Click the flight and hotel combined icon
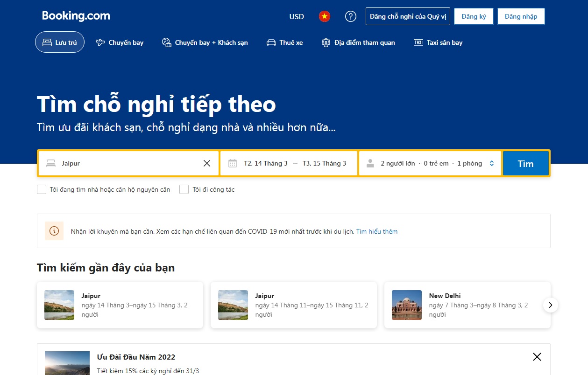The height and width of the screenshot is (375, 588). [167, 42]
